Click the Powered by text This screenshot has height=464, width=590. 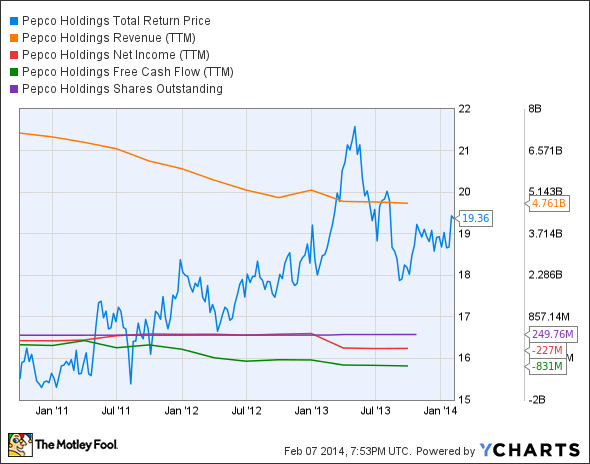pos(446,451)
